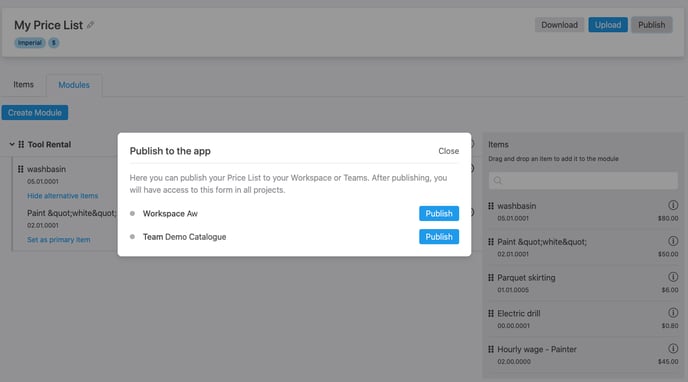This screenshot has width=688, height=382.
Task: Open info icon for Hourly wage - Painter
Action: [x=673, y=349]
